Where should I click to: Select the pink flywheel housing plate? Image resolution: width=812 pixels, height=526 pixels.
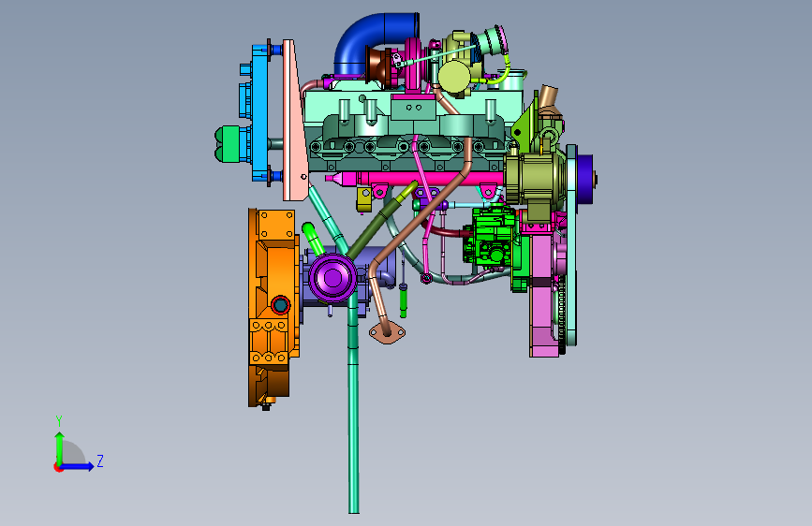544,295
